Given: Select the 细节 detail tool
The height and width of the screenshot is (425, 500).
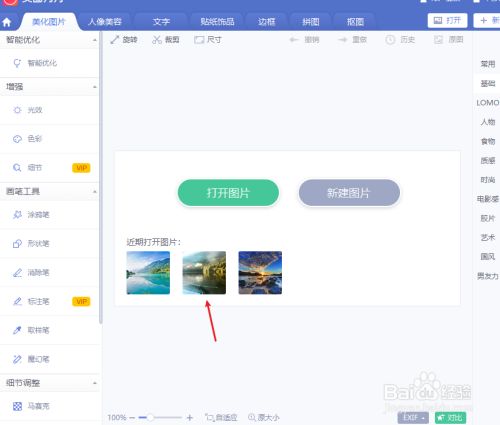Looking at the screenshot, I should 50,168.
